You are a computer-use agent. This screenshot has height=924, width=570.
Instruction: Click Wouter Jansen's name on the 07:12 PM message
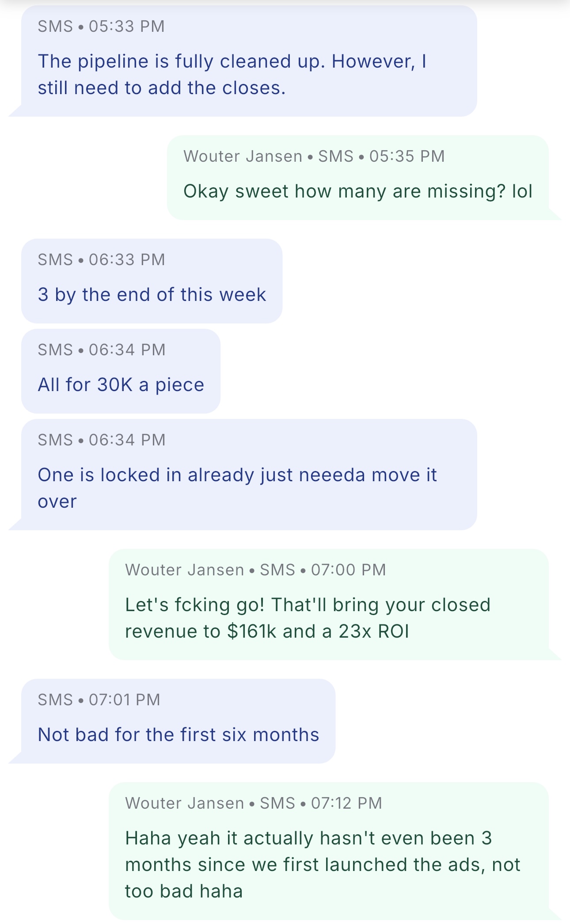(184, 803)
